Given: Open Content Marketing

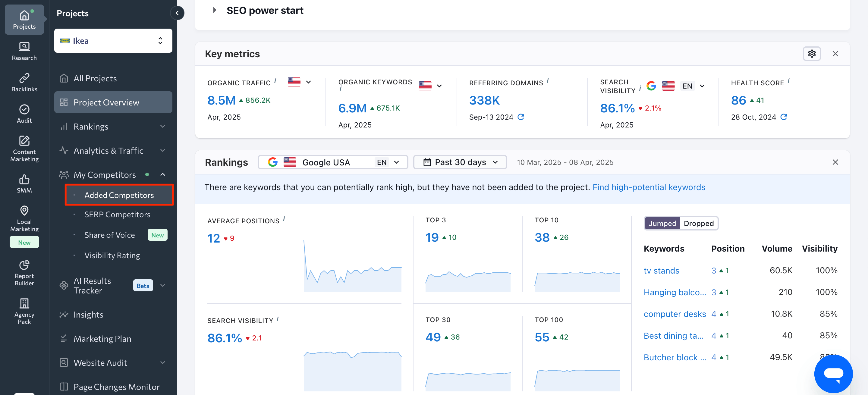Looking at the screenshot, I should 24,149.
